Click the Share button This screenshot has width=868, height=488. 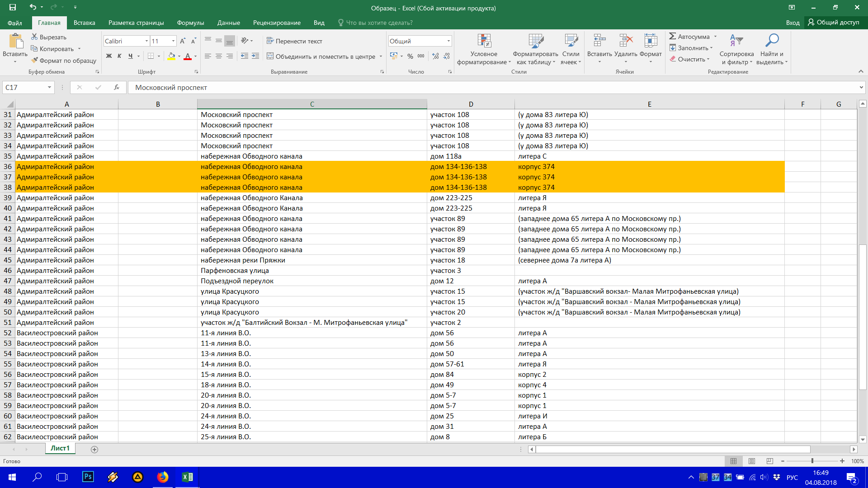tap(834, 23)
